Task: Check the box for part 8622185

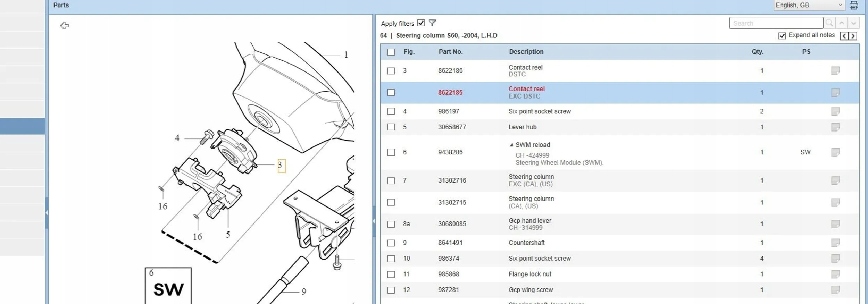Action: click(x=391, y=93)
